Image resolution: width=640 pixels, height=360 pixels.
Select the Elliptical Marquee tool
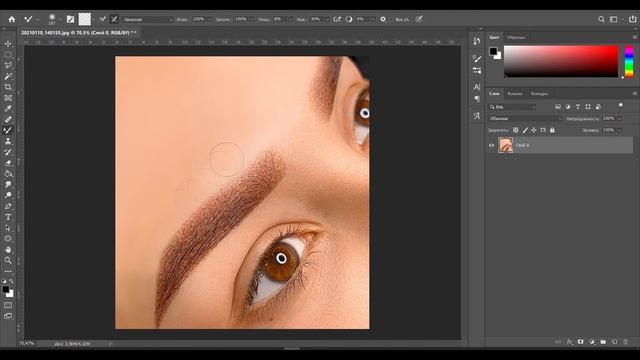tap(8, 55)
